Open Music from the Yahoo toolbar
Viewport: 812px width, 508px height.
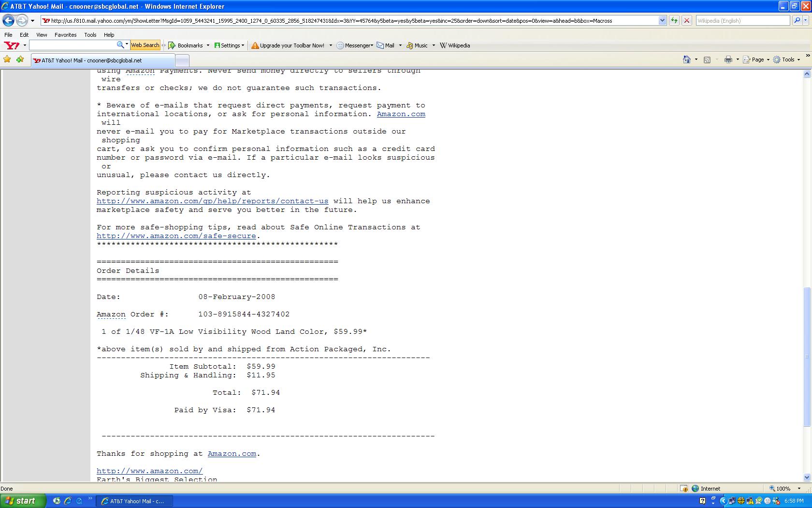417,45
